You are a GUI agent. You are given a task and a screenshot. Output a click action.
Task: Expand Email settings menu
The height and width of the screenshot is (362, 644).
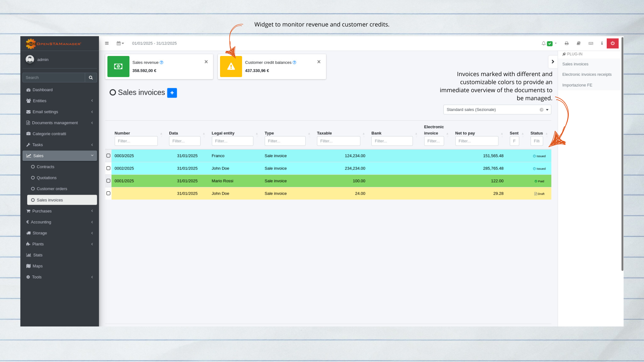point(60,112)
